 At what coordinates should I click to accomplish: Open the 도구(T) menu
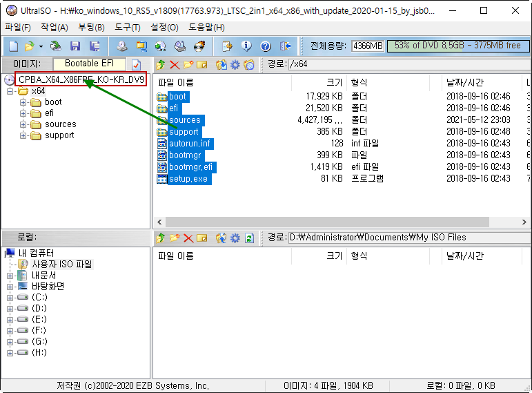(128, 28)
